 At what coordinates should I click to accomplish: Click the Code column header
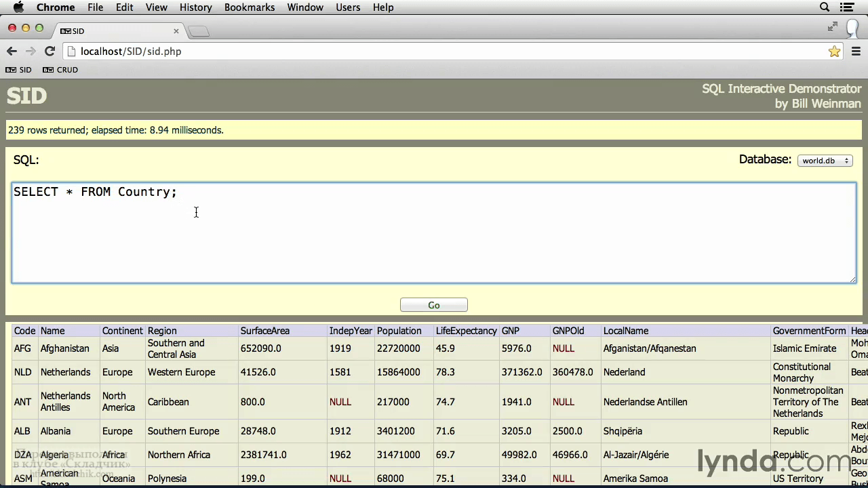click(24, 331)
